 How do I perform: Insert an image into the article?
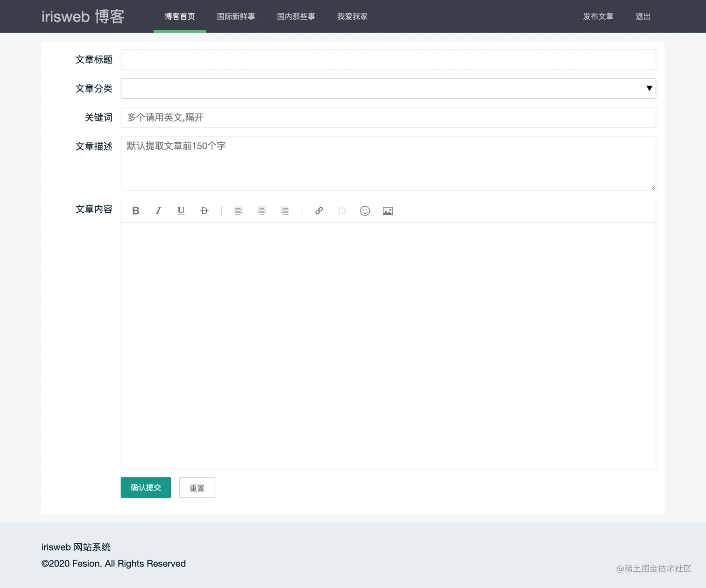[388, 210]
